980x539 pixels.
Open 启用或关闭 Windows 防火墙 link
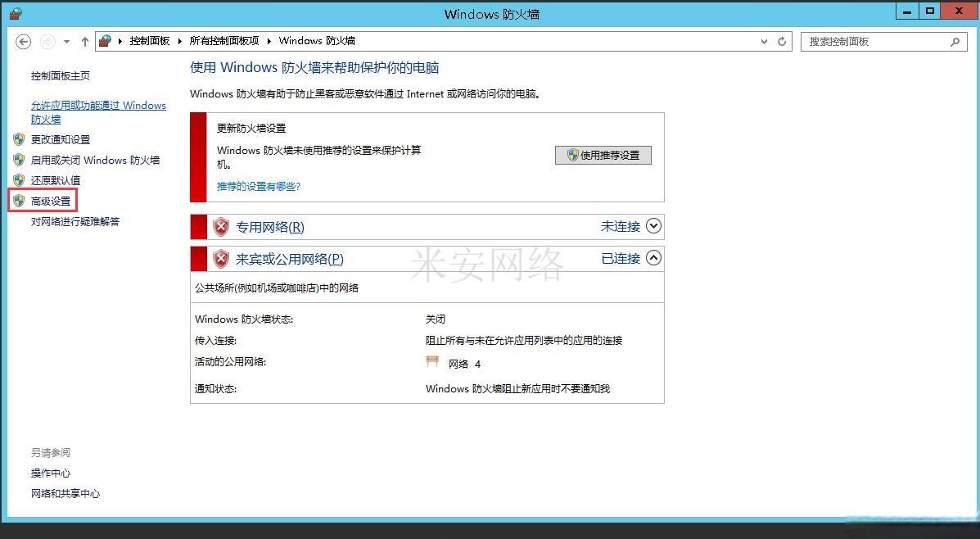(96, 160)
